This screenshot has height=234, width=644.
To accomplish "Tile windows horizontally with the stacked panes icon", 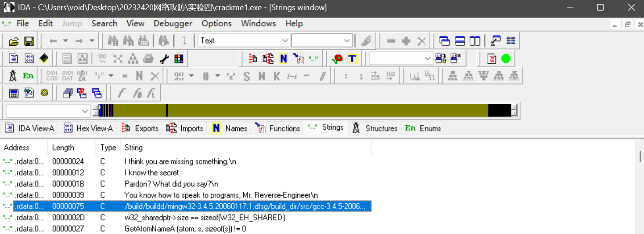I will (460, 41).
